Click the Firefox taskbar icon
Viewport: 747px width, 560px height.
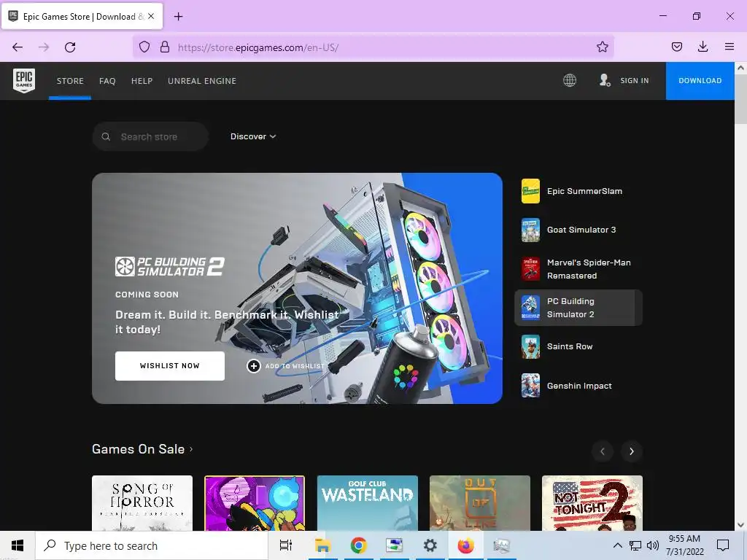(x=465, y=545)
